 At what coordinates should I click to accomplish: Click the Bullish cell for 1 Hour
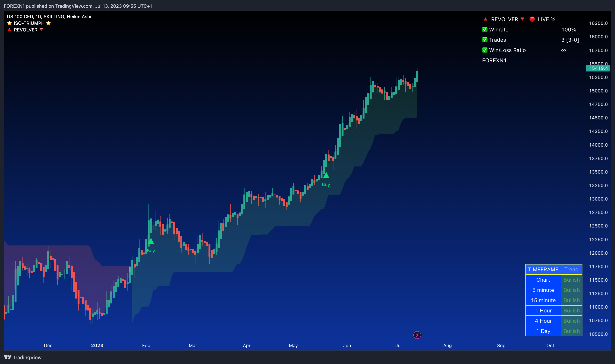[571, 311]
